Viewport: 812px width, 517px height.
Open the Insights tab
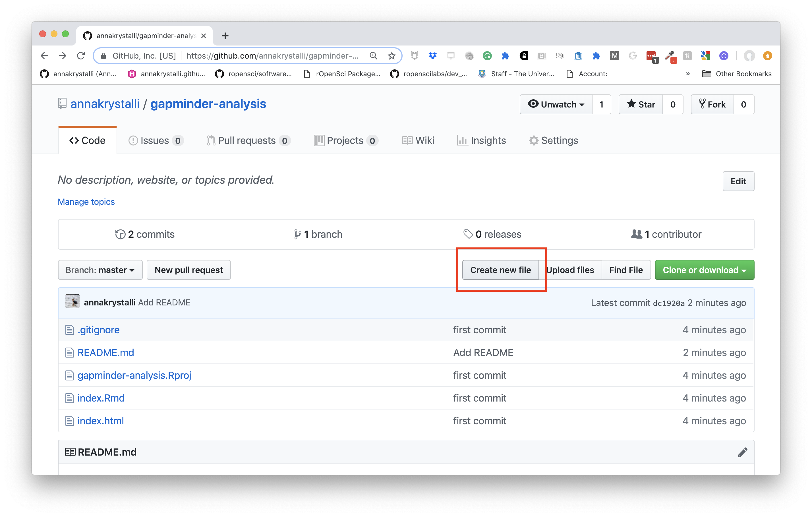(482, 140)
